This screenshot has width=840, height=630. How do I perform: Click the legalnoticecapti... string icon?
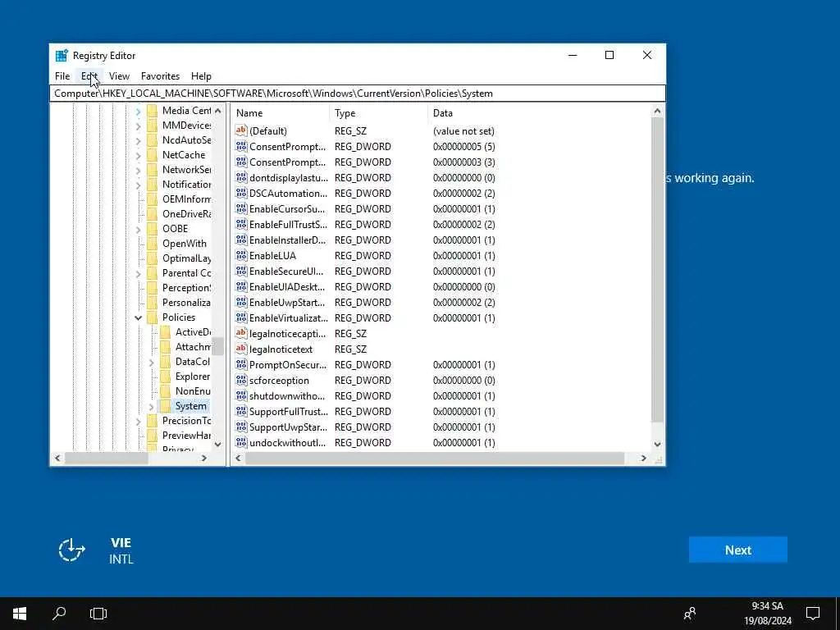(x=241, y=333)
